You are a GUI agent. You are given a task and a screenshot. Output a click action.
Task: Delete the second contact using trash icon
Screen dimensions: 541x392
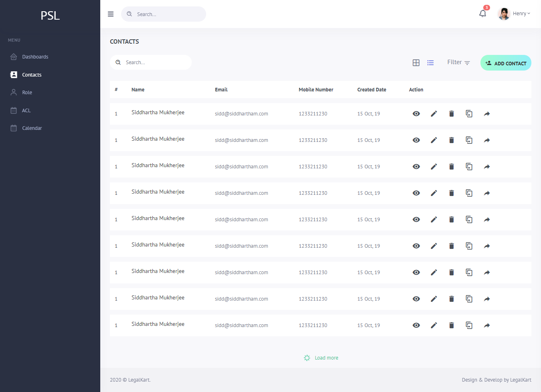tap(451, 140)
